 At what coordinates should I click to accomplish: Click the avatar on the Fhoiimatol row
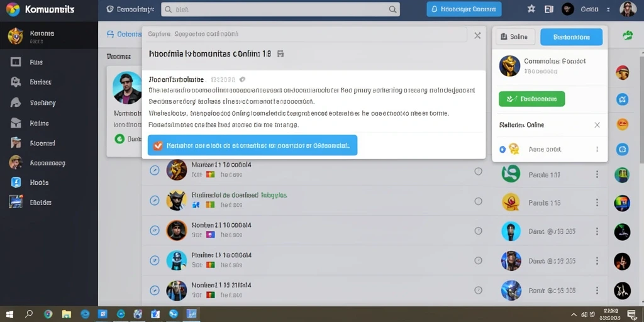[x=177, y=200]
